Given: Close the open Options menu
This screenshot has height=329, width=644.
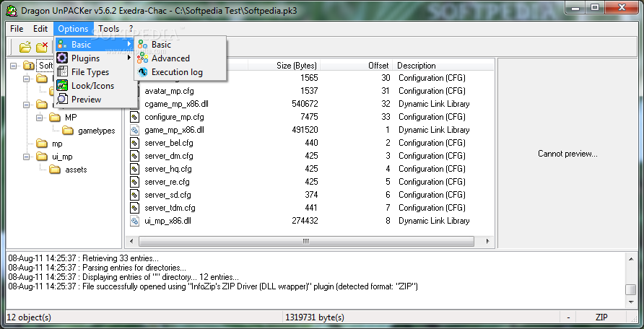Looking at the screenshot, I should pos(73,29).
